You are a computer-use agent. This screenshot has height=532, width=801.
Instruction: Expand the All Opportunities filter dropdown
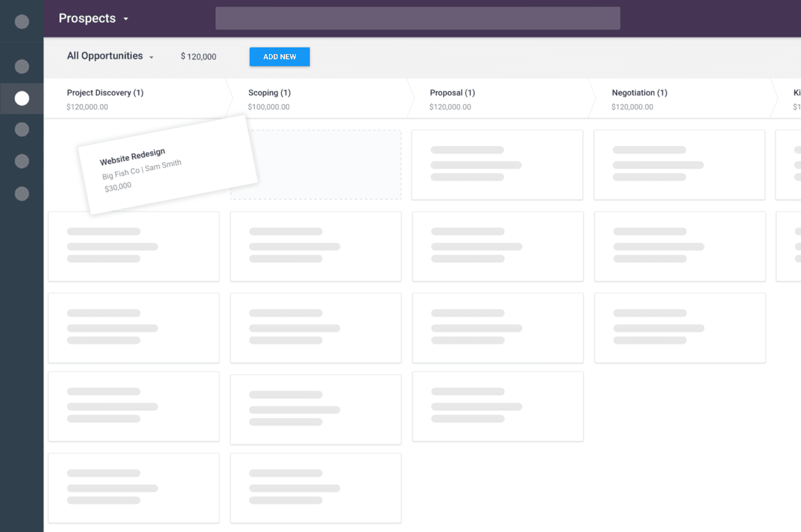pyautogui.click(x=110, y=56)
